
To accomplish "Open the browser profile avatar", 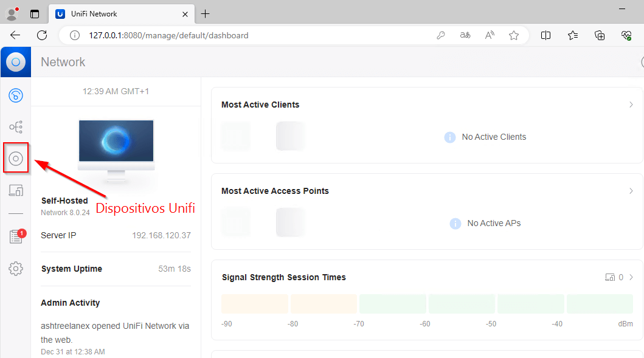I will (x=12, y=13).
